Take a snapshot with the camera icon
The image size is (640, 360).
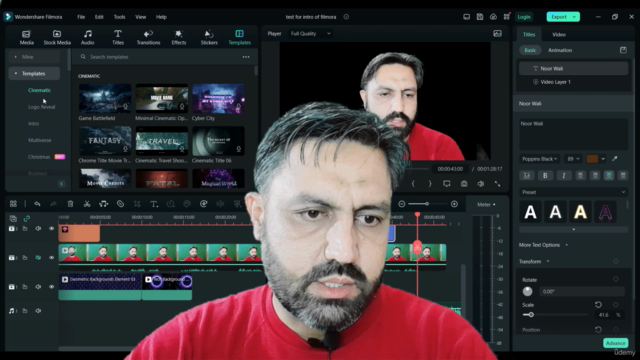click(464, 184)
